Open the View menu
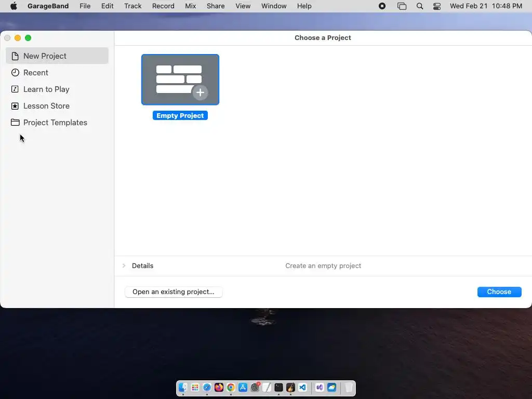The width and height of the screenshot is (532, 399). 243,6
